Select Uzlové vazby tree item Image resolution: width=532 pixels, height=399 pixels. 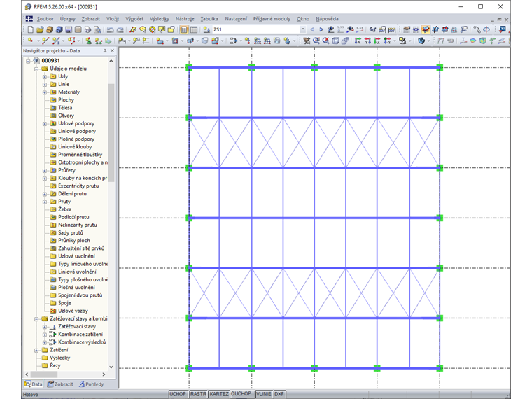click(x=73, y=311)
